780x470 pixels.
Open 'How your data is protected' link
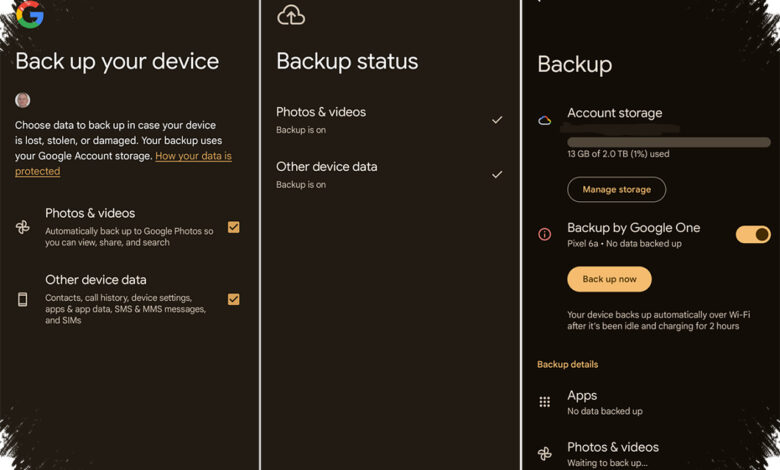pyautogui.click(x=123, y=163)
